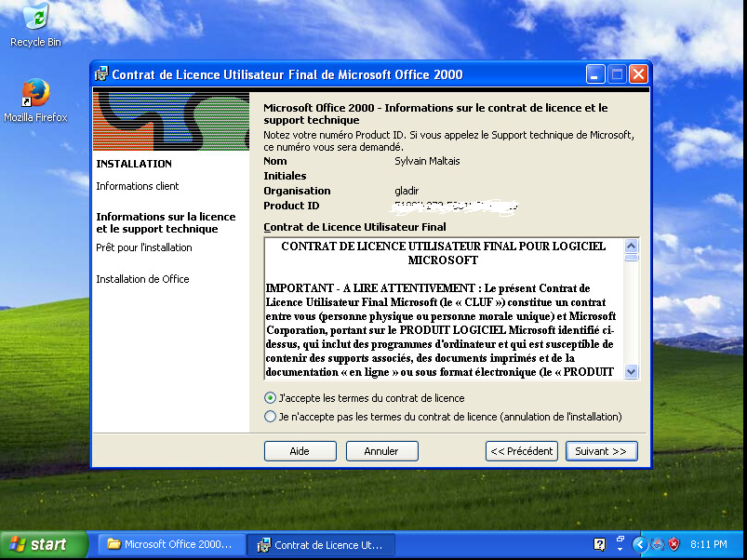Click the installer icon in the dialog title bar
747x560 pixels.
point(101,74)
